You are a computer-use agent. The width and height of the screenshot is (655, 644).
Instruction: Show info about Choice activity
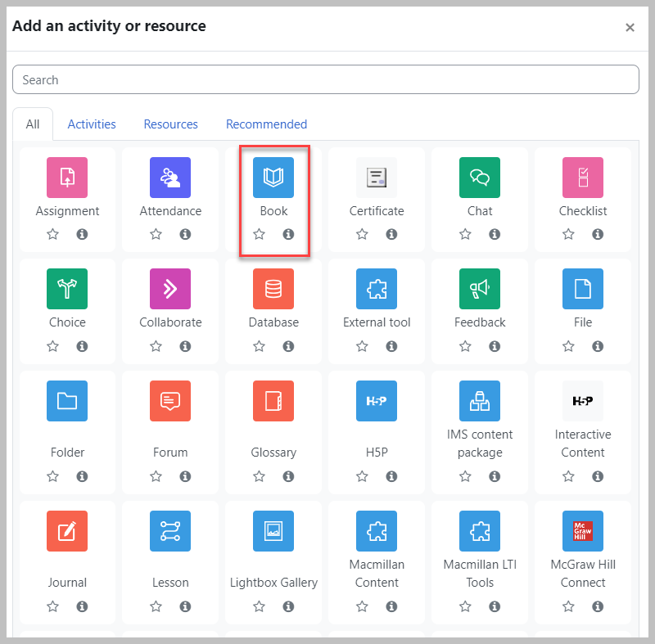(82, 346)
